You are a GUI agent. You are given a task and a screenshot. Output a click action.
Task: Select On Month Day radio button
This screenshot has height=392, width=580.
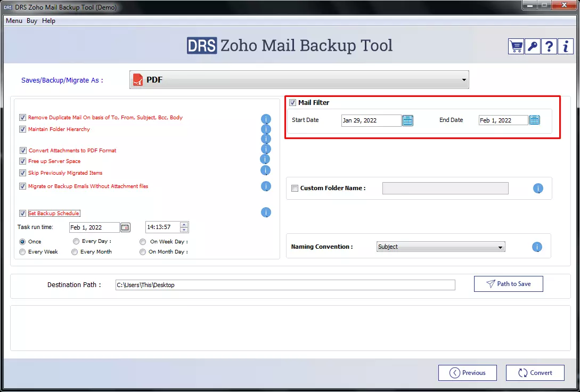(x=143, y=252)
